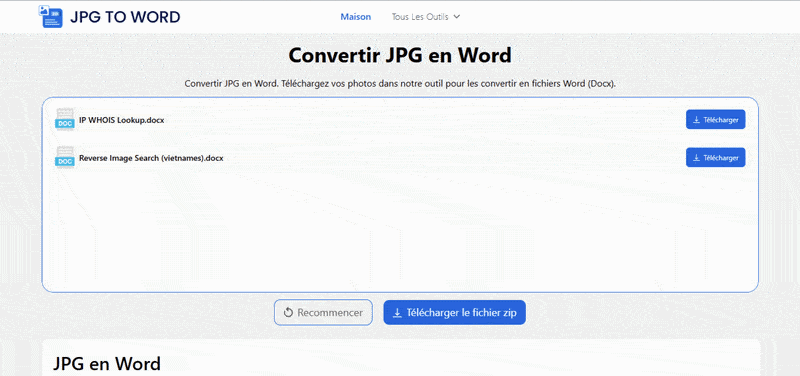
Task: Select the IP WHOIS Lookup.docx file name
Action: pos(121,120)
